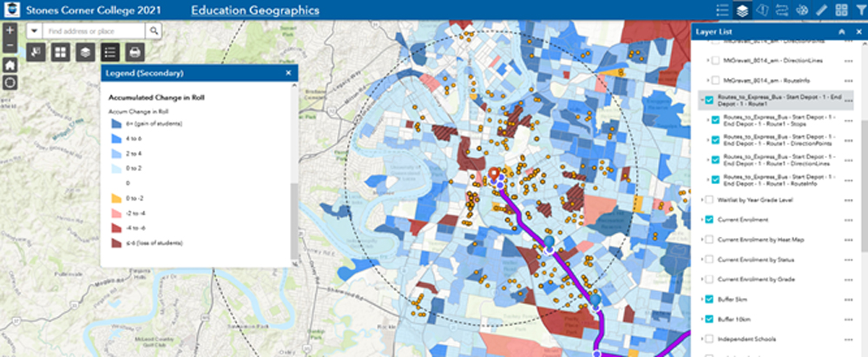Collapse the Layer List panel
The image size is (868, 357).
841,31
